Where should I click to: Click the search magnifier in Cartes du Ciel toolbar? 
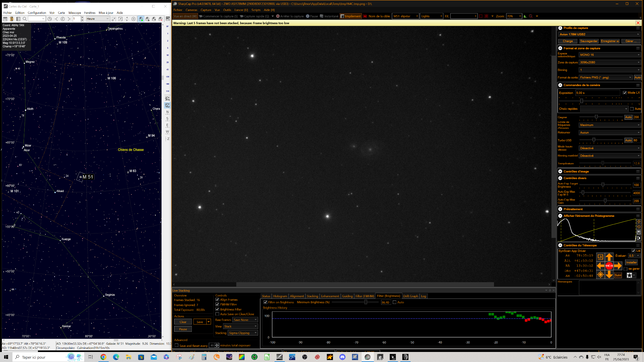coord(25,19)
